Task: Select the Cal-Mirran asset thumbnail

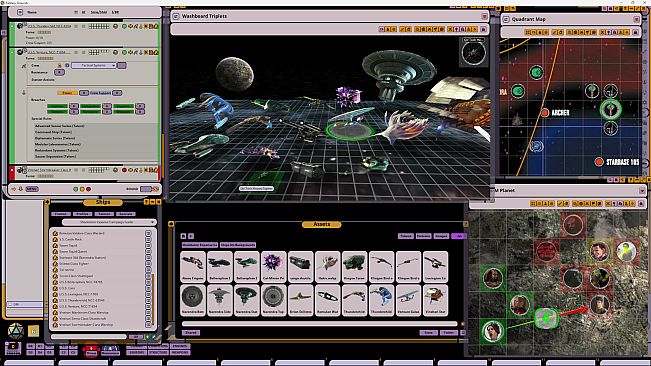Action: tap(274, 266)
